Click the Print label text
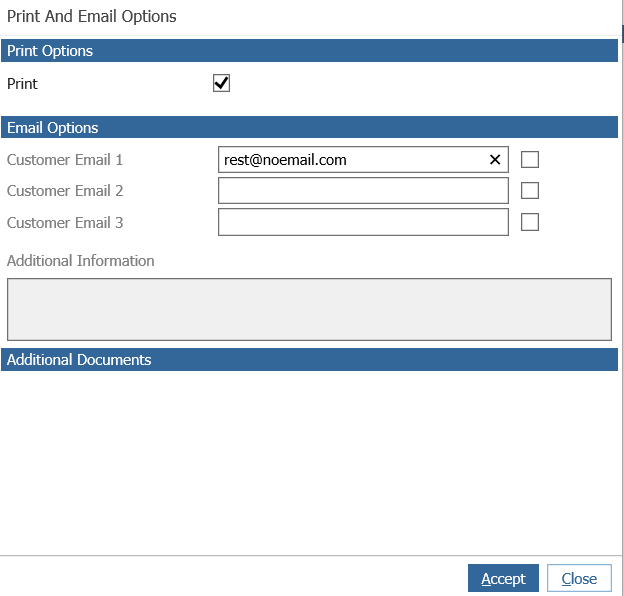The image size is (624, 596). coord(22,84)
